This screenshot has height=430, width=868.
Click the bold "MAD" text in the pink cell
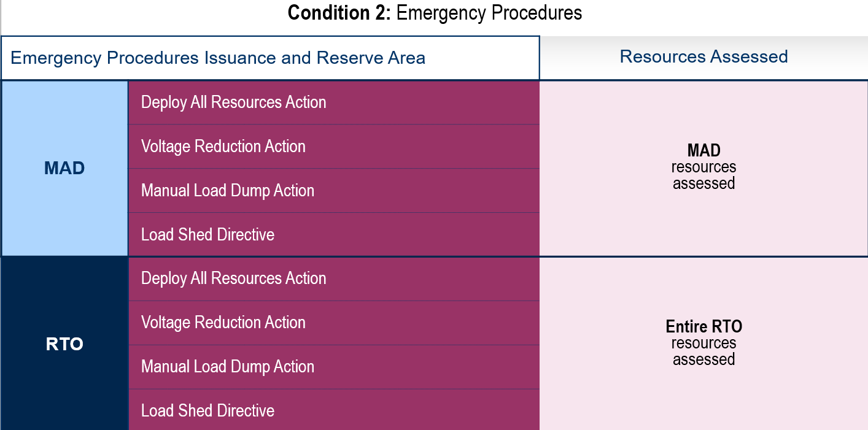pos(703,150)
